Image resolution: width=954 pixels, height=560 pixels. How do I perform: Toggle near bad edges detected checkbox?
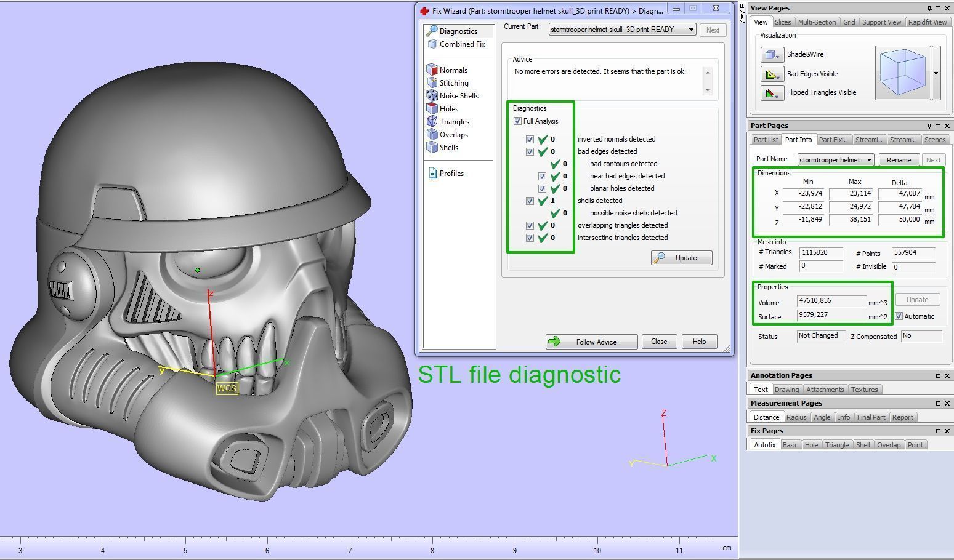542,176
